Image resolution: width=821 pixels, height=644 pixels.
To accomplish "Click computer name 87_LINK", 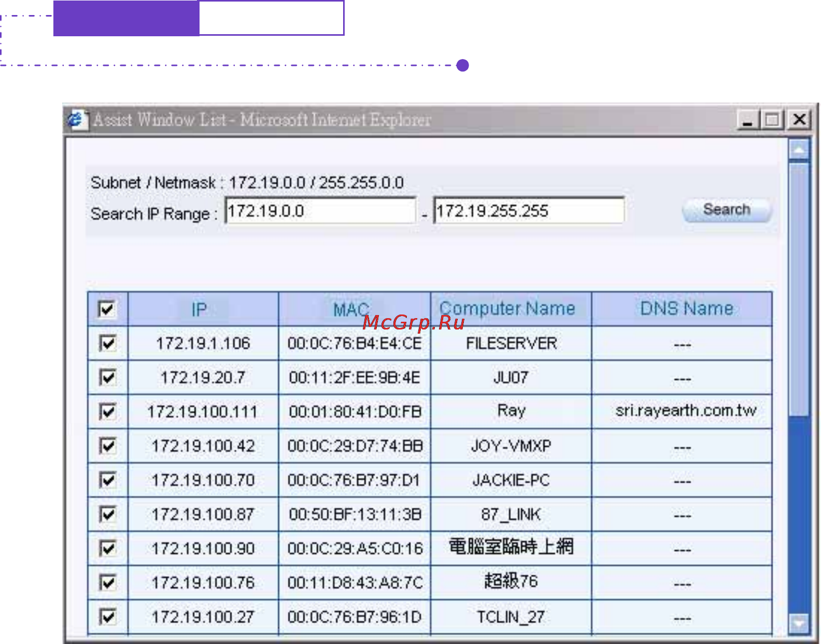I will (511, 514).
